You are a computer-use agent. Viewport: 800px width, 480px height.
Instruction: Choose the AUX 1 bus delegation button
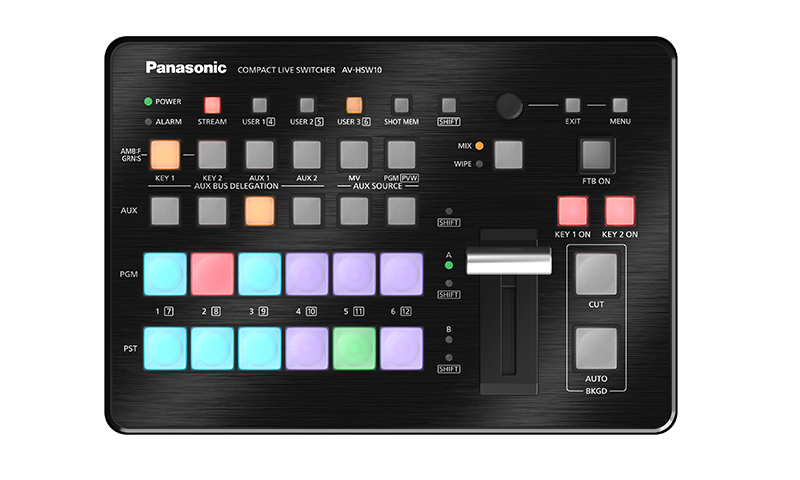(x=260, y=155)
